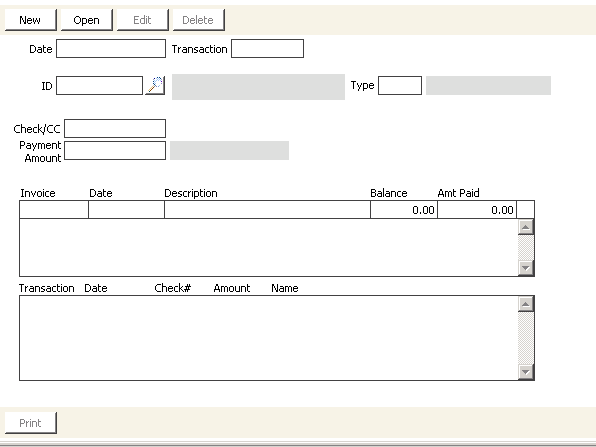Select the Check/CC input field

(115, 128)
